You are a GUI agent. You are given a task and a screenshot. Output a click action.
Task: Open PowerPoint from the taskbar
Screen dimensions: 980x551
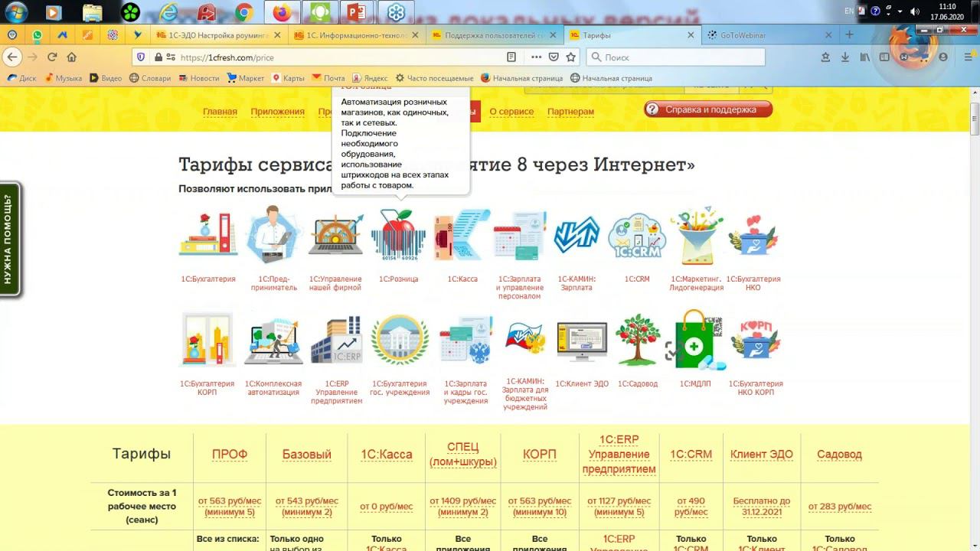click(x=356, y=11)
